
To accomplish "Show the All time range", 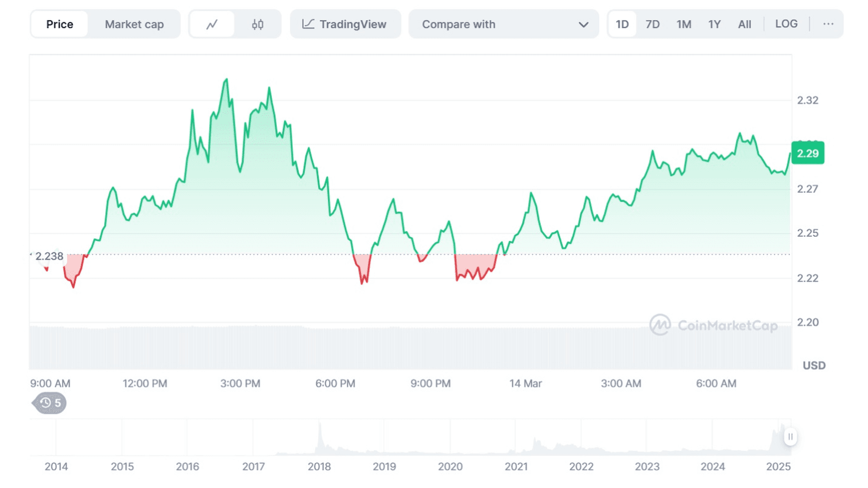I will (745, 24).
